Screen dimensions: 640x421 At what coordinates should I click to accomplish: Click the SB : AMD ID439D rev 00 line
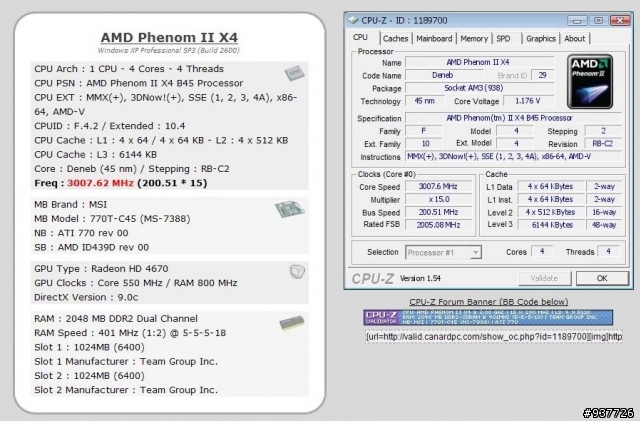click(91, 247)
